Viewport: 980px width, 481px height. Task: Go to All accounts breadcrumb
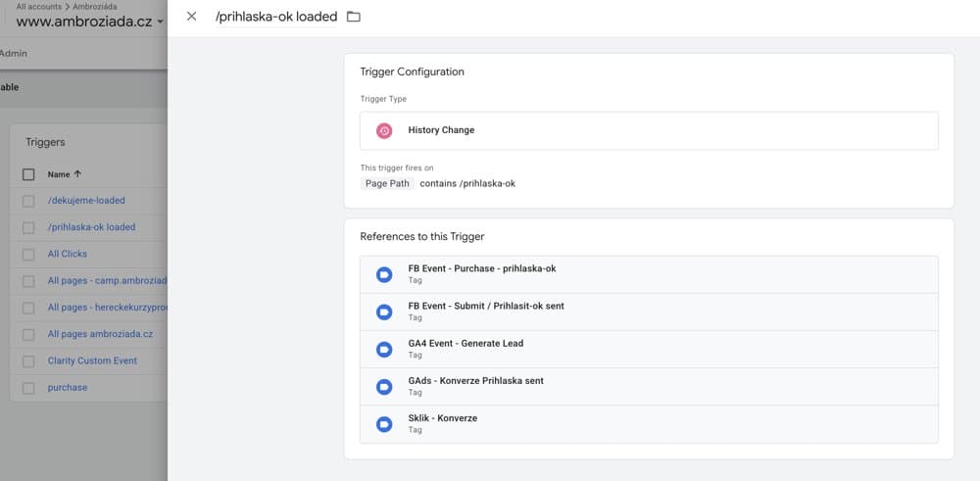pos(39,6)
